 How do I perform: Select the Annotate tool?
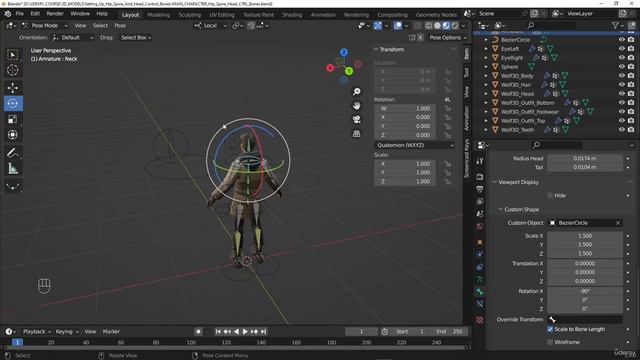pos(13,153)
